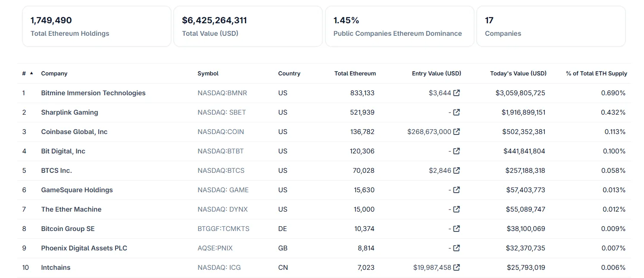
Task: Click Sharplink Gaming company name
Action: [x=69, y=112]
